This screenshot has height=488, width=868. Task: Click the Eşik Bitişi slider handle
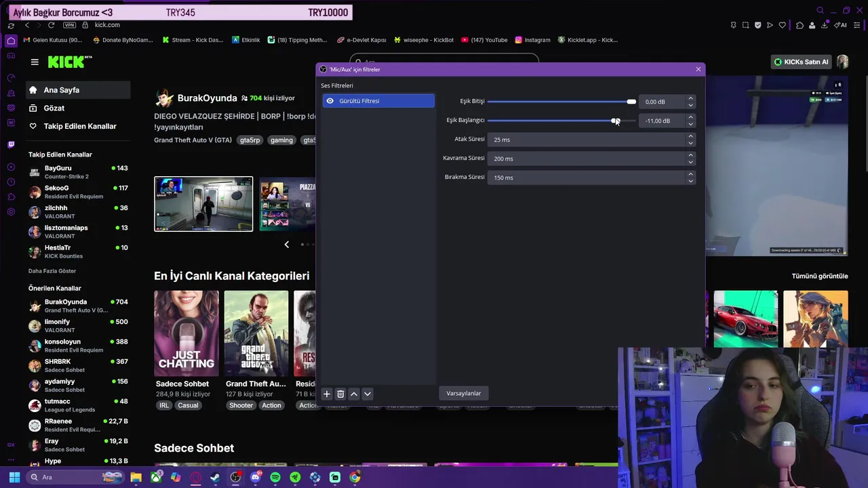631,102
